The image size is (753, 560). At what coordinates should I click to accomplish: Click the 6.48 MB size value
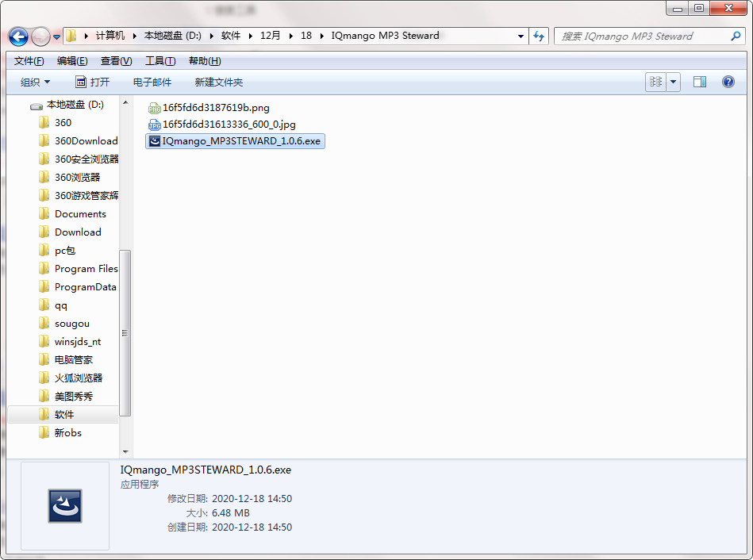click(x=231, y=513)
